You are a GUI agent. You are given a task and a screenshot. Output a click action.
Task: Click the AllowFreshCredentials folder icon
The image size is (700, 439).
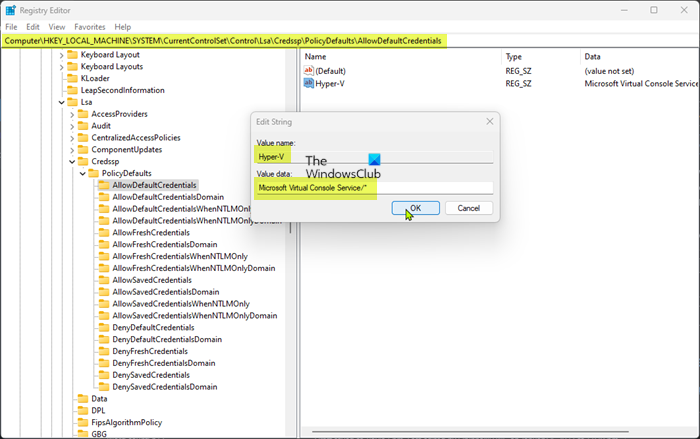click(x=104, y=233)
